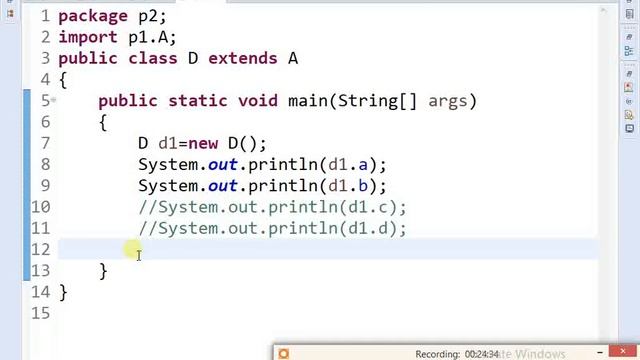Open the Javadoc @ view icon

pyautogui.click(x=629, y=101)
